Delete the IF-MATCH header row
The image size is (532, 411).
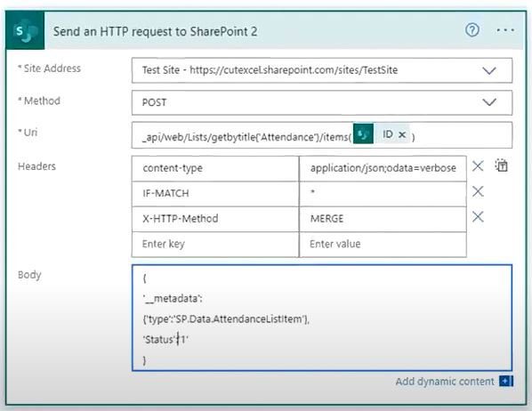click(x=478, y=191)
